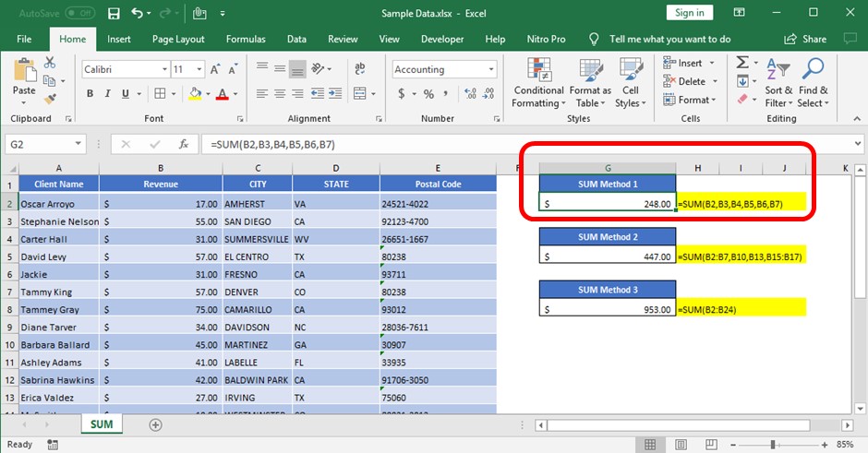Increase font size with the larger A icon

[215, 69]
